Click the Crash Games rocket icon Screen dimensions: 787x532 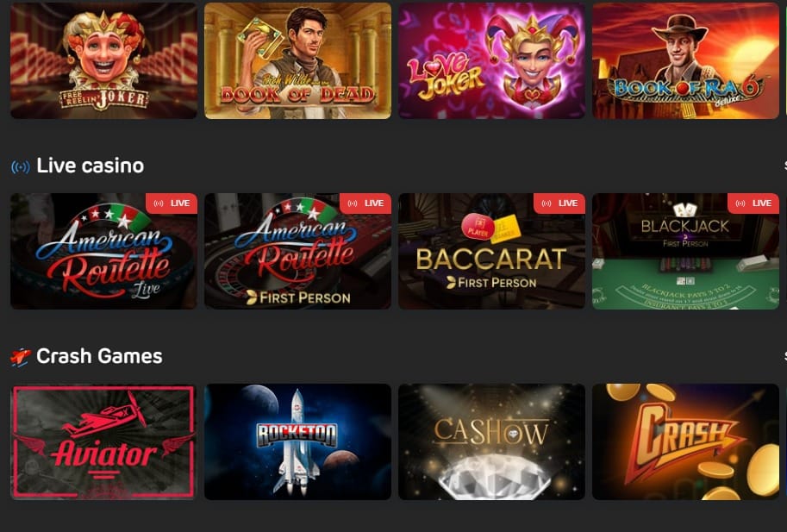click(21, 357)
